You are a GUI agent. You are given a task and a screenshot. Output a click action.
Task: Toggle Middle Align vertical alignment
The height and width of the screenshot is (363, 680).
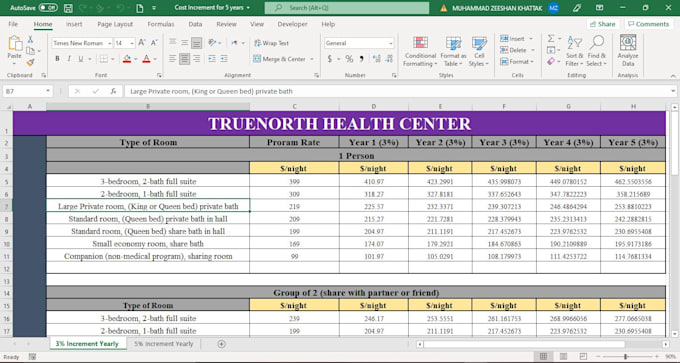[184, 43]
